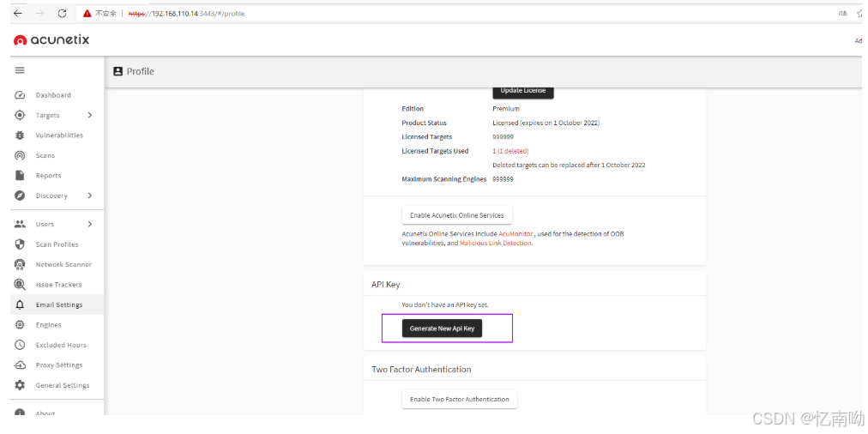Viewport: 868px width, 434px height.
Task: Open the Dashboard menu item
Action: pyautogui.click(x=57, y=95)
